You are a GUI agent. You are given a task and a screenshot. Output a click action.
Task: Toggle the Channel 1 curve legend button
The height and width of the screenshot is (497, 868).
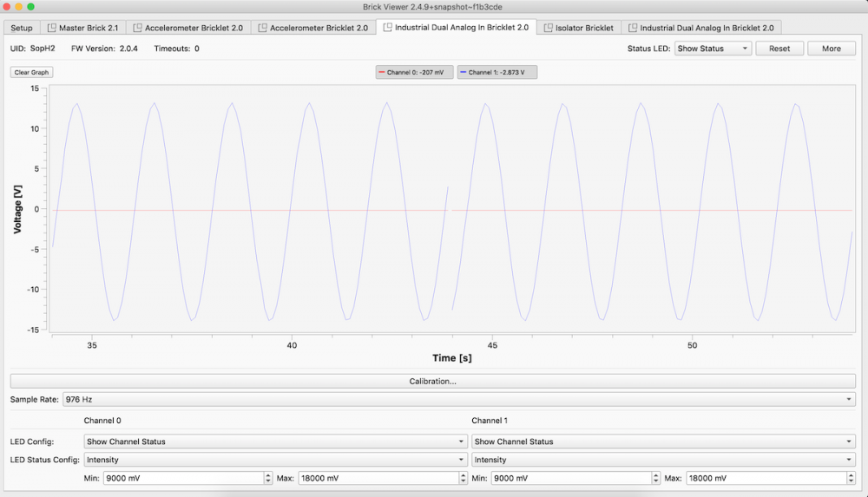(497, 72)
